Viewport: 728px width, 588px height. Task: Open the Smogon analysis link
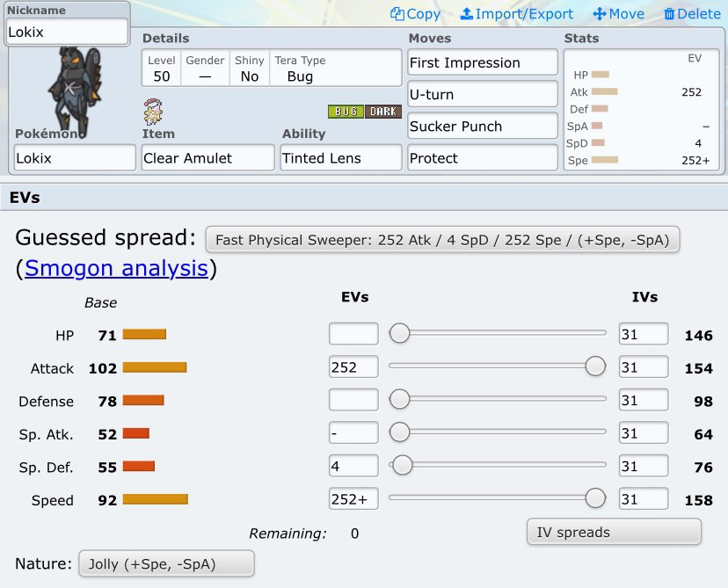point(116,268)
